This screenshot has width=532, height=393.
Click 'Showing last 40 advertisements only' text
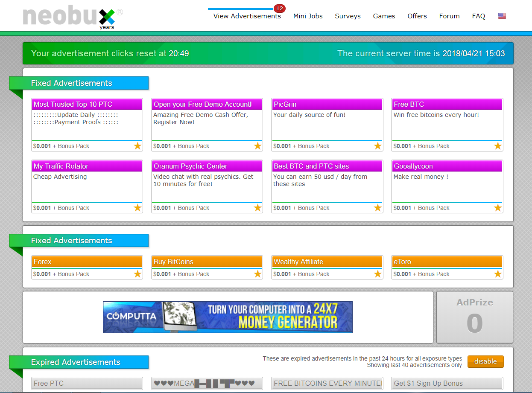pos(414,365)
